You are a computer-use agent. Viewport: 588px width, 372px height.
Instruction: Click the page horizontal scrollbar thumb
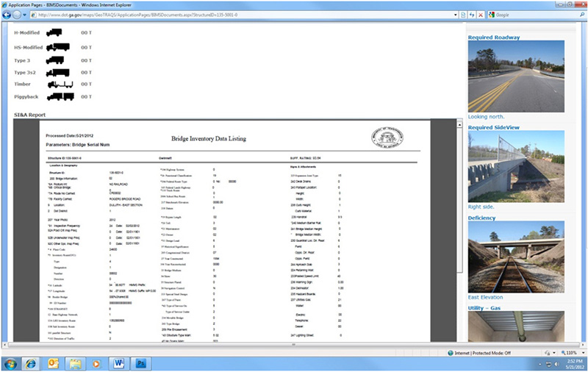pyautogui.click(x=293, y=345)
